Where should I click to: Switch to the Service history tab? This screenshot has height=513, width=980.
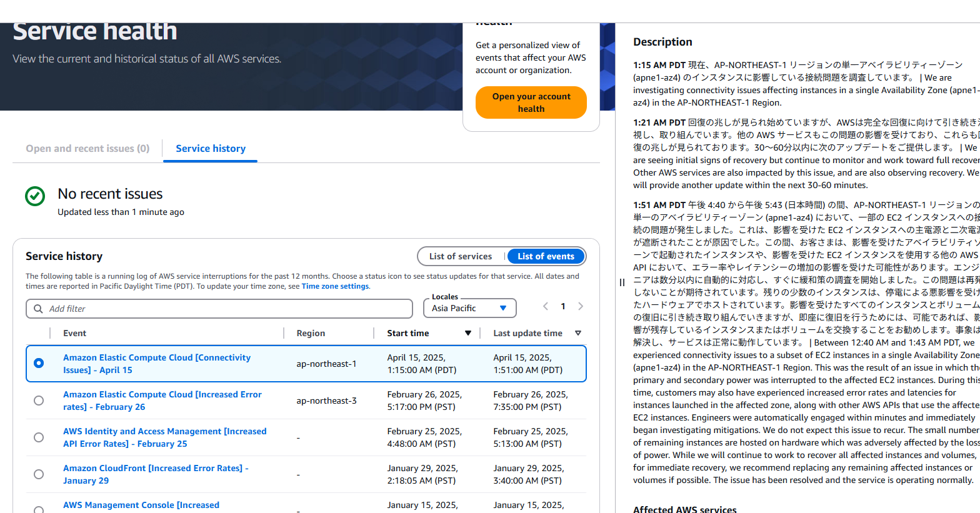coord(211,149)
